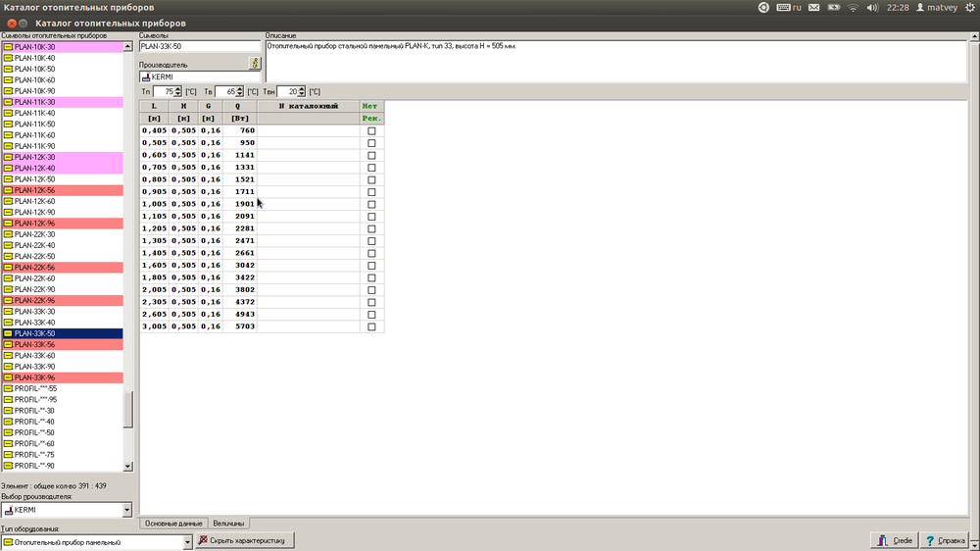Click the PROFIL-**-30 radiator icon

coord(8,410)
